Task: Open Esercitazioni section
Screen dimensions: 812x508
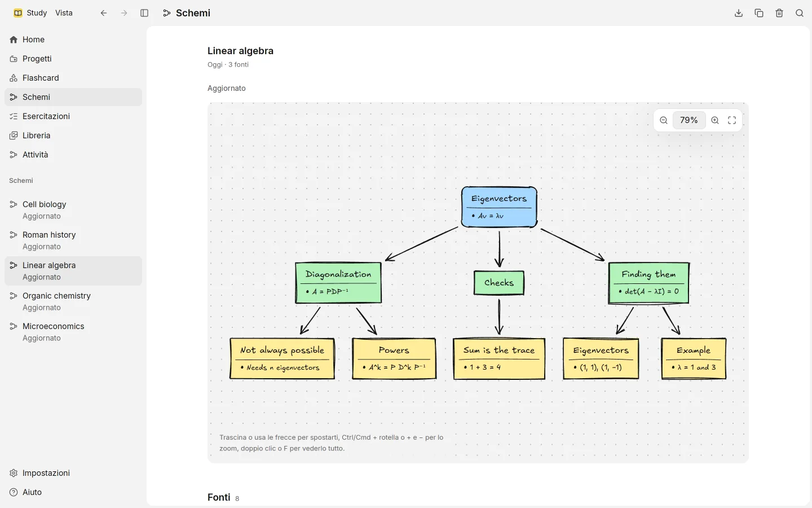Action: [x=73, y=116]
